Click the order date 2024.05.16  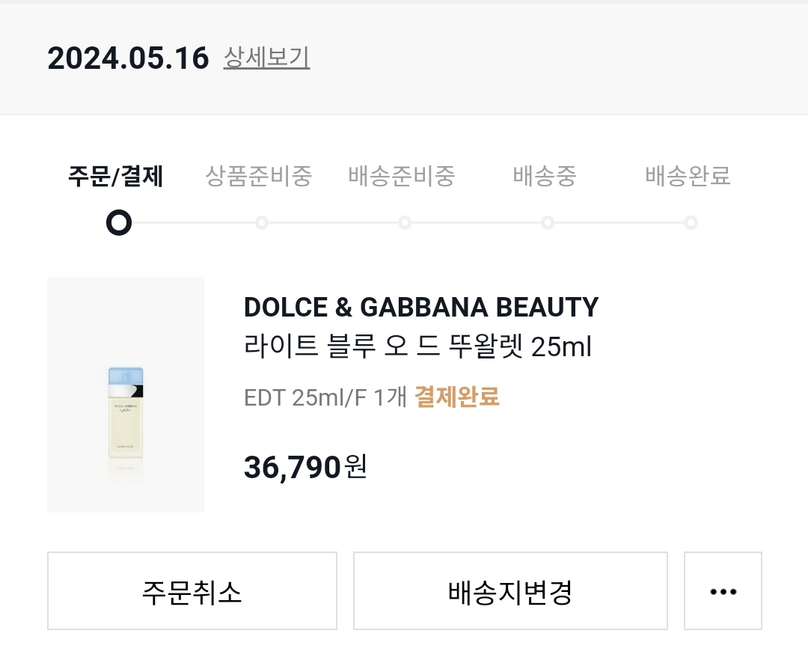(129, 58)
